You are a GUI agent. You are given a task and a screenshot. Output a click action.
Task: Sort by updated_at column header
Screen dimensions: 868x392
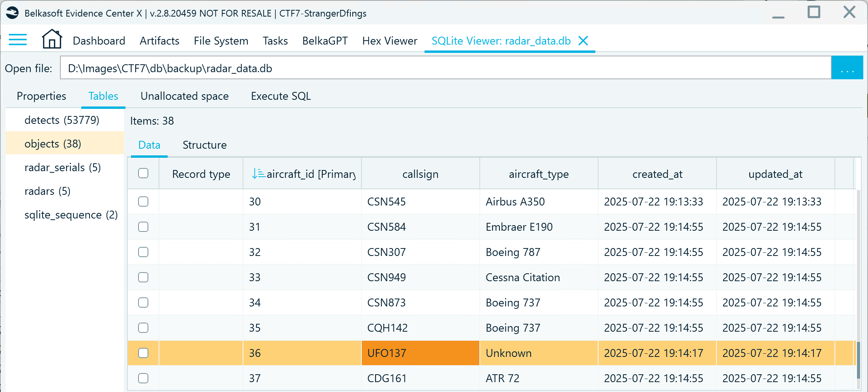pyautogui.click(x=776, y=174)
